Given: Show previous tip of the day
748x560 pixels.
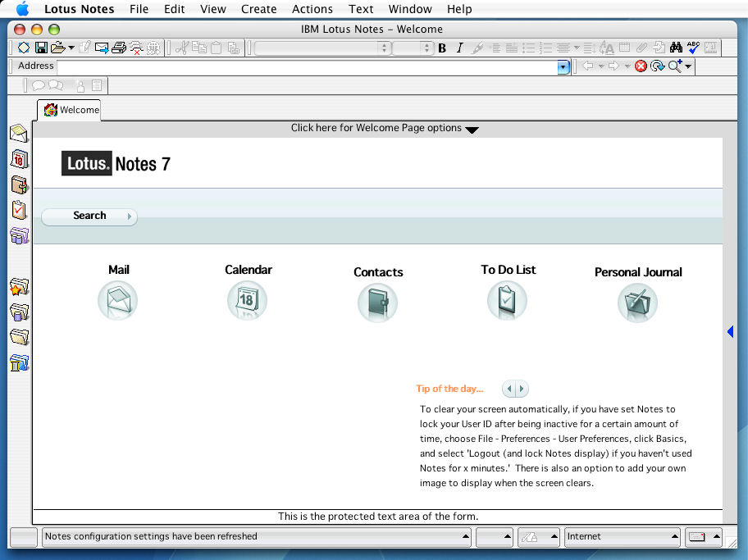Looking at the screenshot, I should point(509,389).
